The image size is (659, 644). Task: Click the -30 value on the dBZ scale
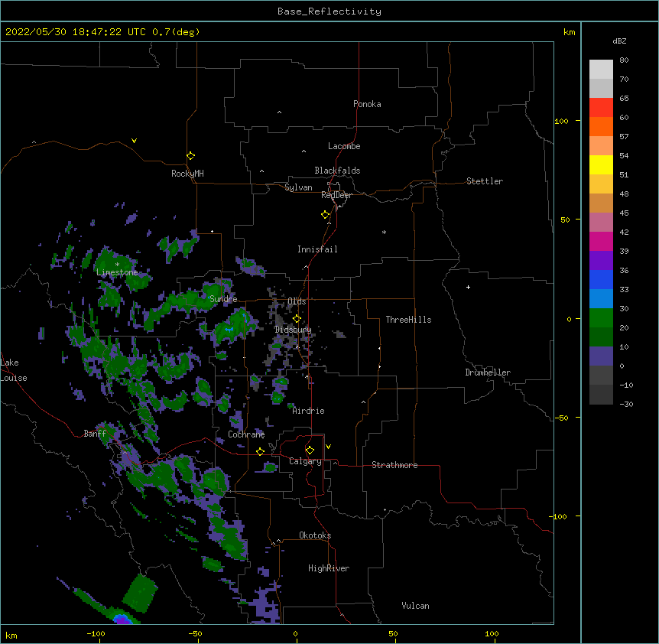(626, 404)
